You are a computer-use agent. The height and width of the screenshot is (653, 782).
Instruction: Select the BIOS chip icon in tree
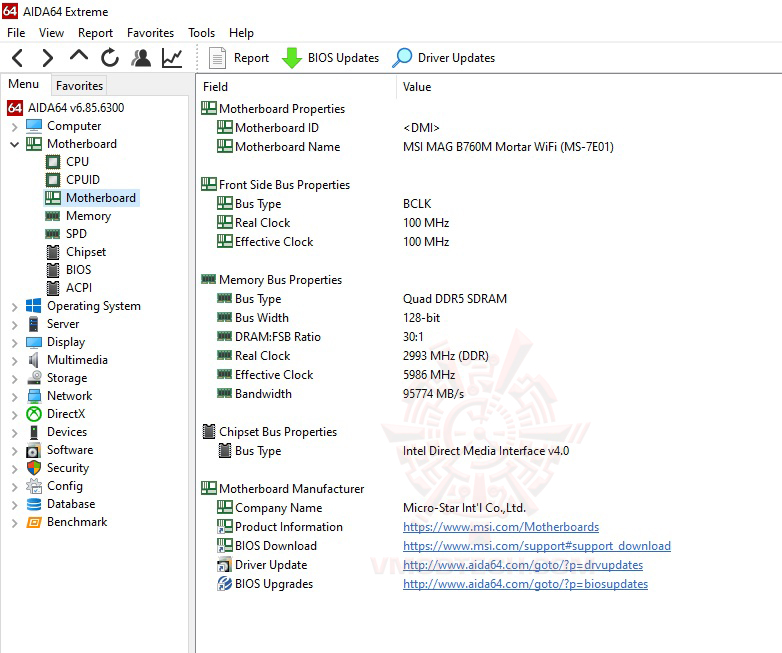click(53, 270)
